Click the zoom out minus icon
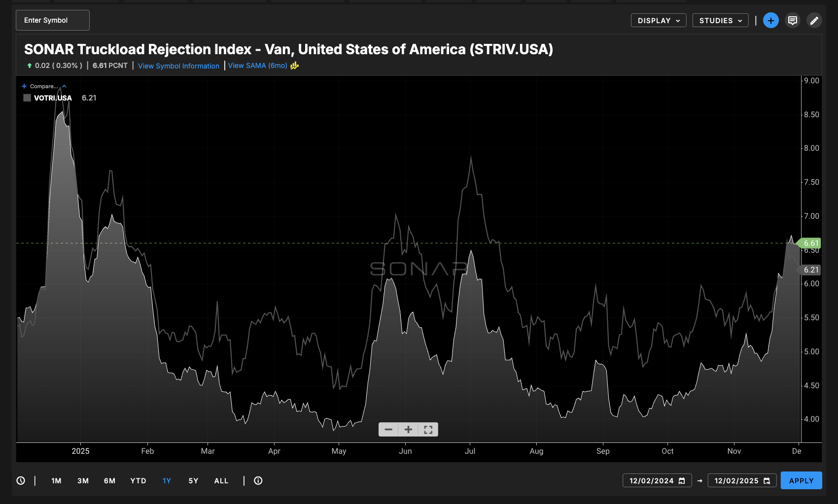The height and width of the screenshot is (504, 838). tap(388, 430)
